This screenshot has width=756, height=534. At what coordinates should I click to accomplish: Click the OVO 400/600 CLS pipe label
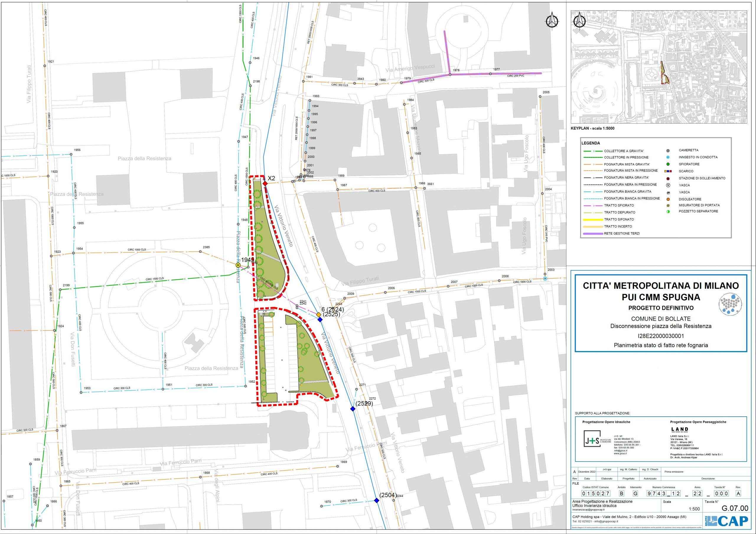(x=269, y=283)
